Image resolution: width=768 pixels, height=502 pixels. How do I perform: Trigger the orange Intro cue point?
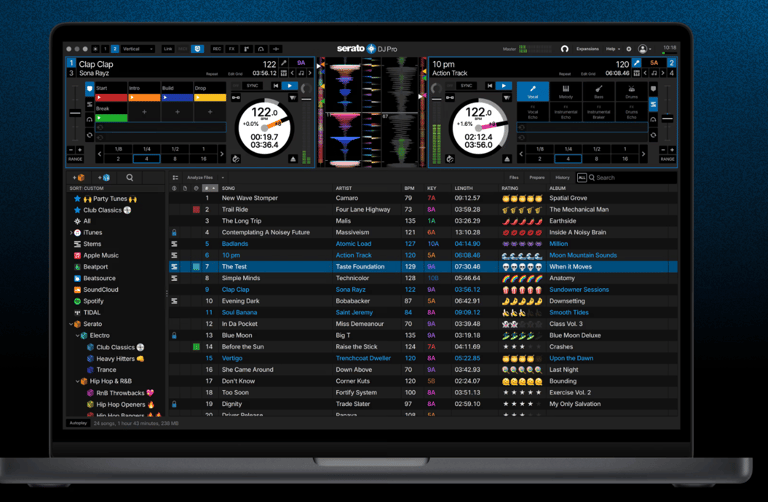pos(144,97)
